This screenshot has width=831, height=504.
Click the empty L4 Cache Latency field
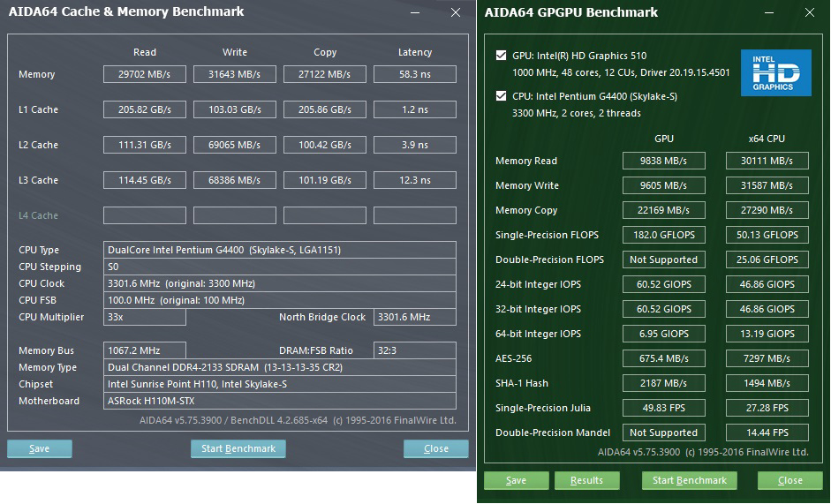(x=415, y=215)
